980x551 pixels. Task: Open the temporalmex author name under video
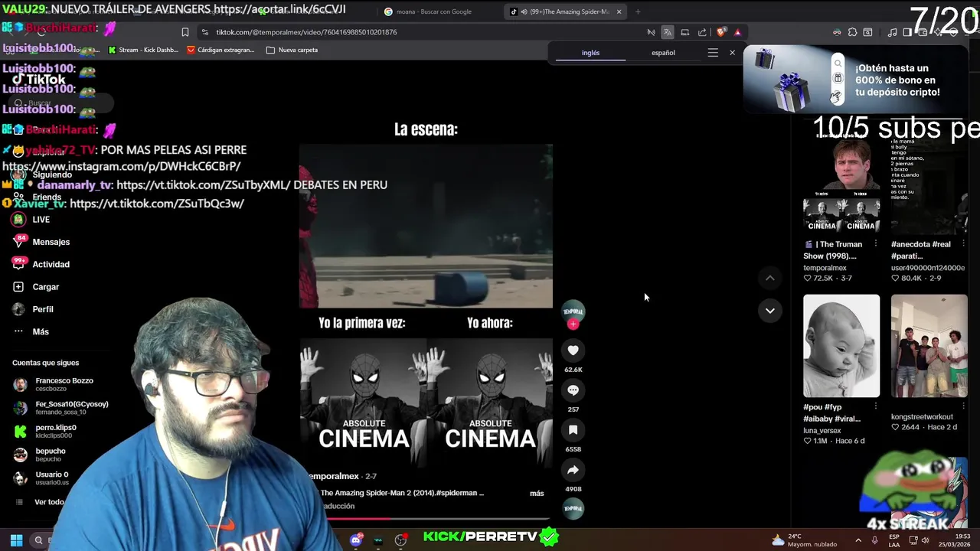tap(334, 476)
